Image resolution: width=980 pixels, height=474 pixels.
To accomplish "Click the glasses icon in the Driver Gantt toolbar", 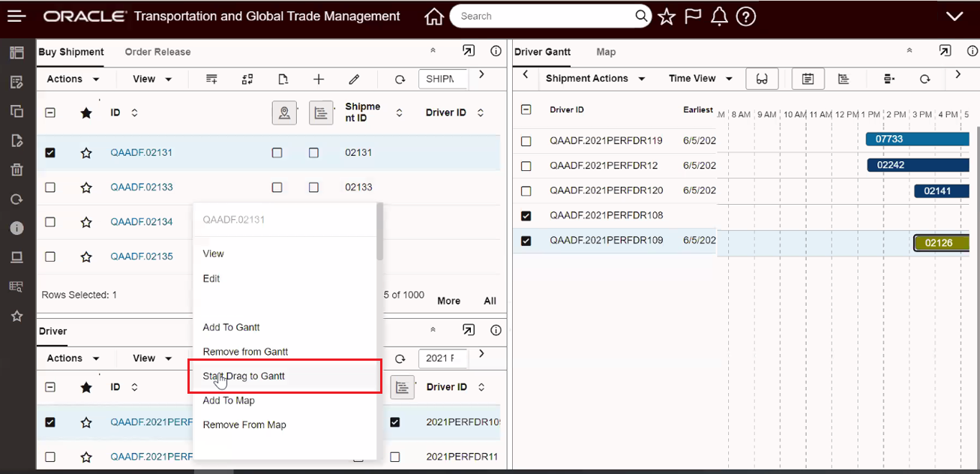I will 762,79.
